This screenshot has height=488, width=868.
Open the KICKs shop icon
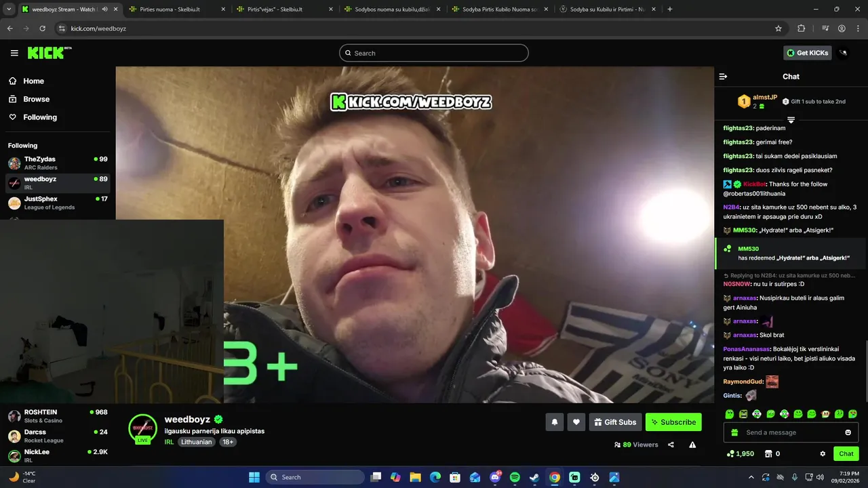click(768, 453)
